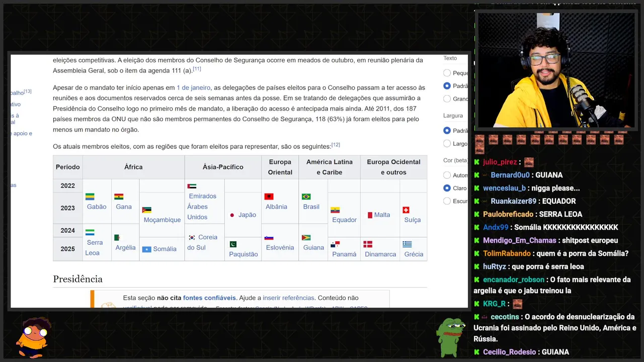The height and width of the screenshot is (362, 644).
Task: Click the Guiana flag icon
Action: pos(306,237)
